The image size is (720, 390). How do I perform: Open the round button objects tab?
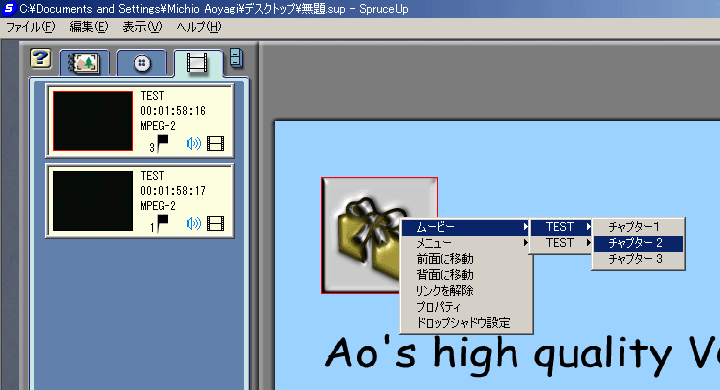[141, 63]
